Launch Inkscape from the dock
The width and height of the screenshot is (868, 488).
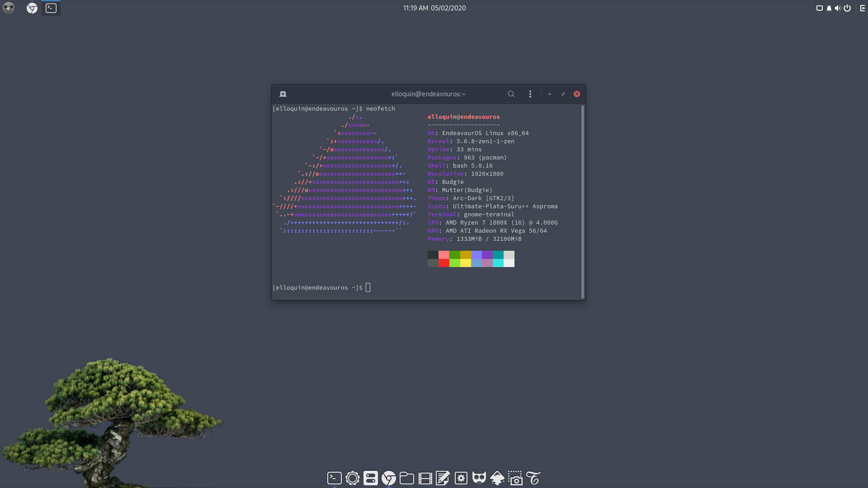[497, 478]
